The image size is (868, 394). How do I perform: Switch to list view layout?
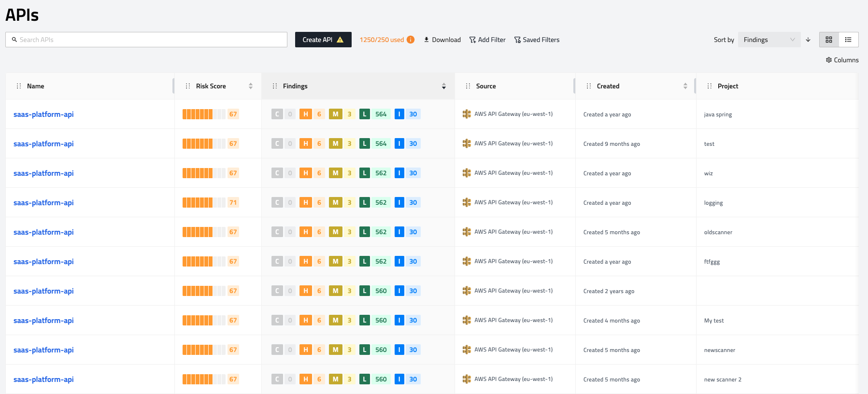tap(848, 40)
